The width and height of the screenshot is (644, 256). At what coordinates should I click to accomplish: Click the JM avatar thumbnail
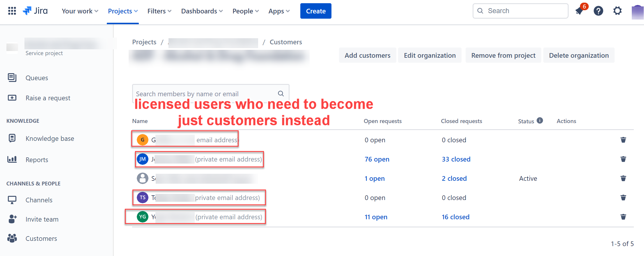tap(143, 159)
